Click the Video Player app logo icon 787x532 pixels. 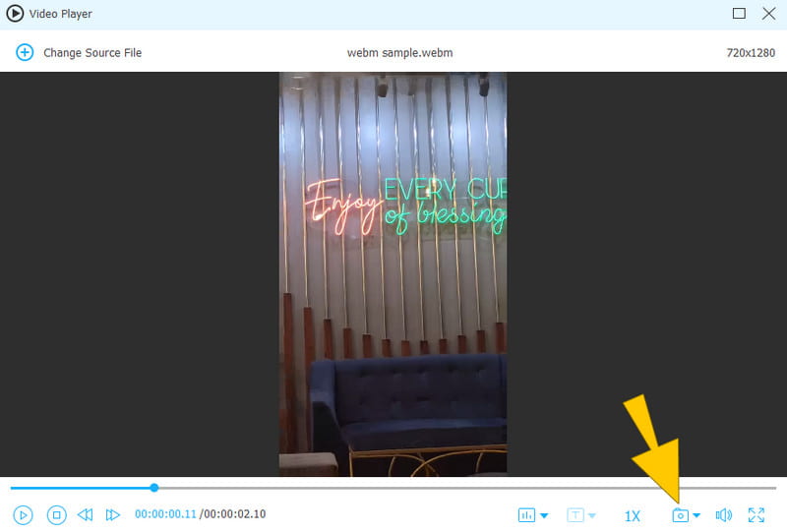click(15, 14)
